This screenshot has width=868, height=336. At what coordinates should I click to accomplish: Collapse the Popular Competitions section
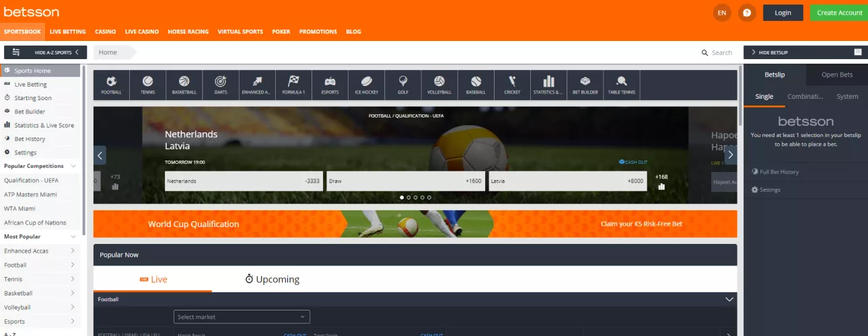(73, 166)
